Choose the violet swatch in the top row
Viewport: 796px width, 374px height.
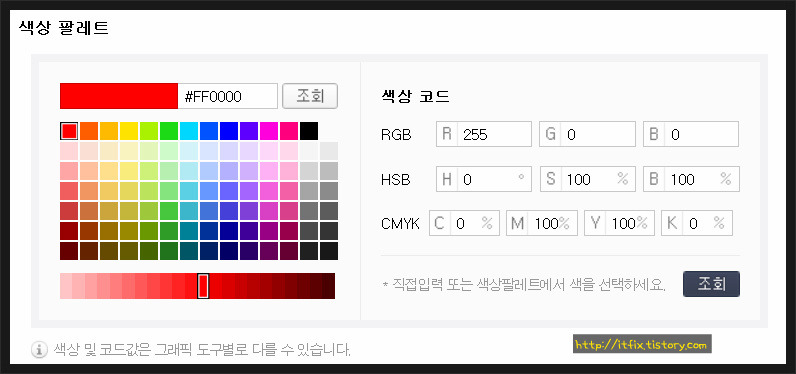pyautogui.click(x=249, y=131)
